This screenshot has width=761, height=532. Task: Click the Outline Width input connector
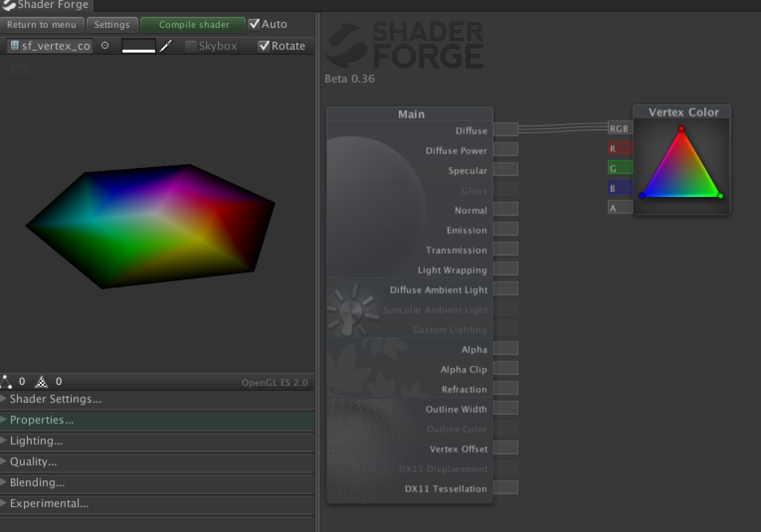(506, 408)
